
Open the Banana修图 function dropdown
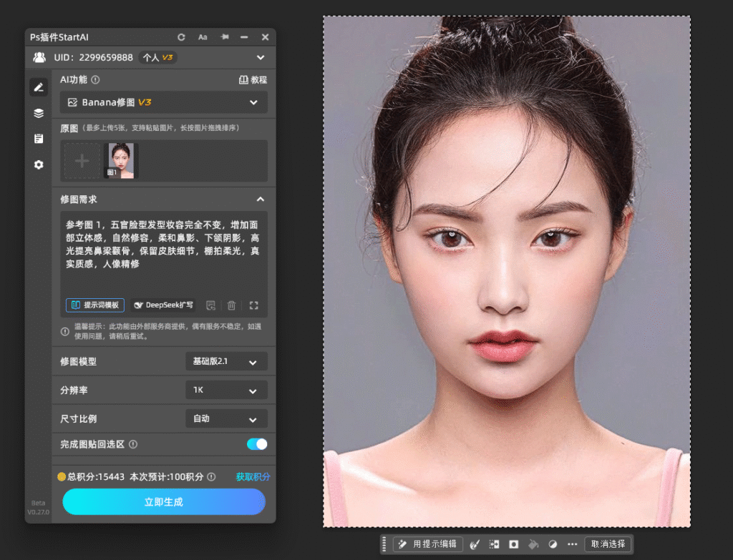(x=164, y=102)
